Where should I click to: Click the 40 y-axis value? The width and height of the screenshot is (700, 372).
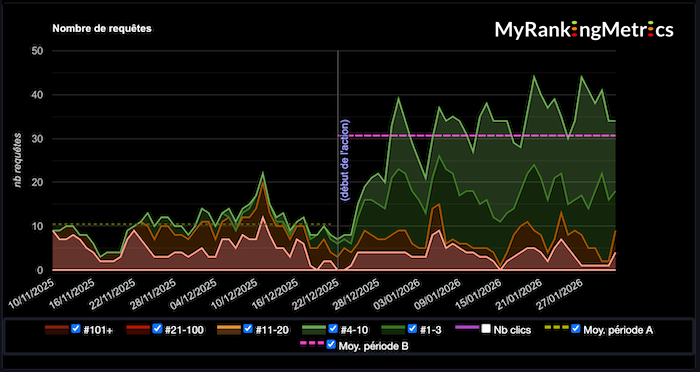click(x=37, y=95)
